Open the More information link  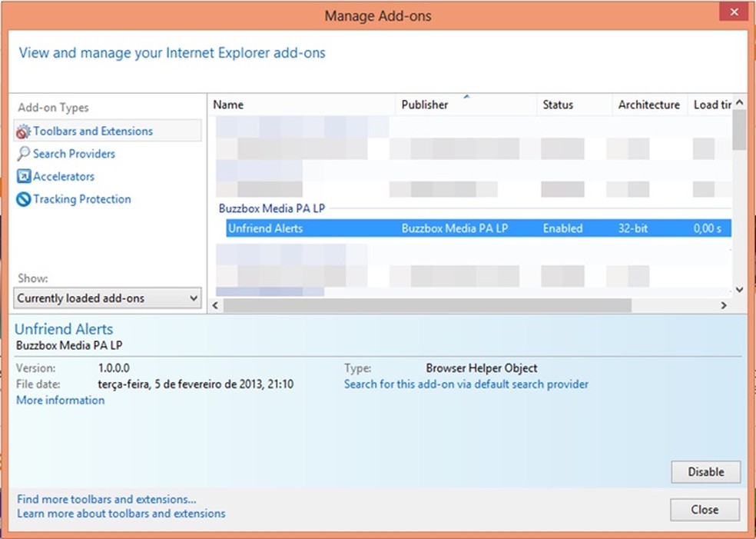click(61, 401)
